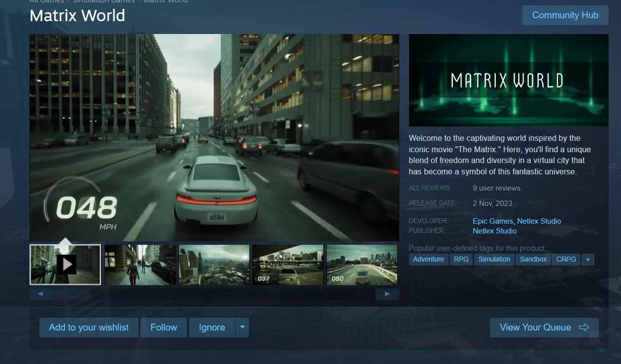Select the Simulation tag
Screen dimensions: 621x364
494,259
